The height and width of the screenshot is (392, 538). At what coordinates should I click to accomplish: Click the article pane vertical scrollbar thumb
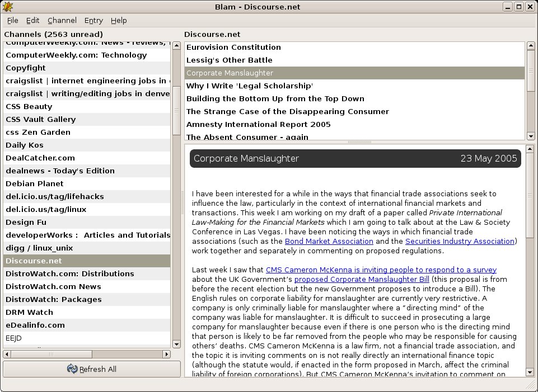(530, 195)
